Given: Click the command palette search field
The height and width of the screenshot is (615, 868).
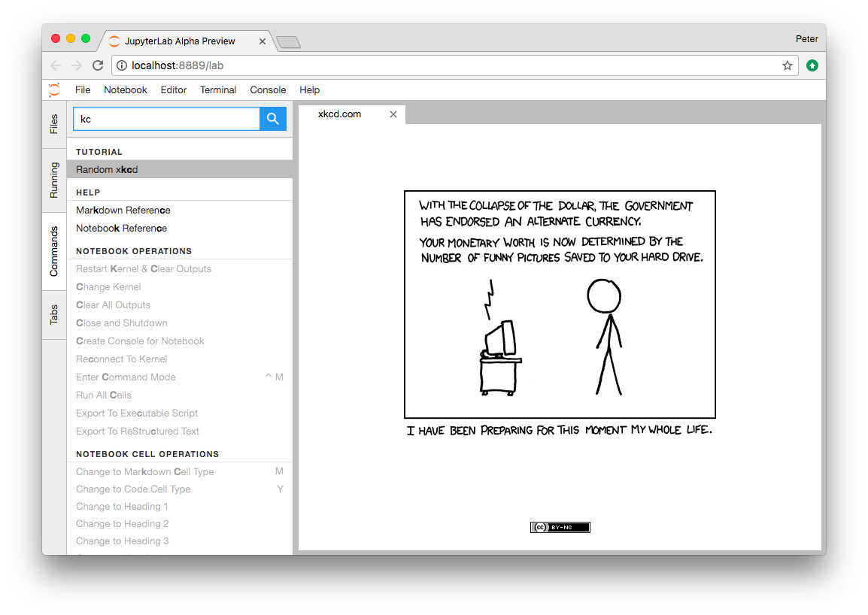Looking at the screenshot, I should click(167, 119).
